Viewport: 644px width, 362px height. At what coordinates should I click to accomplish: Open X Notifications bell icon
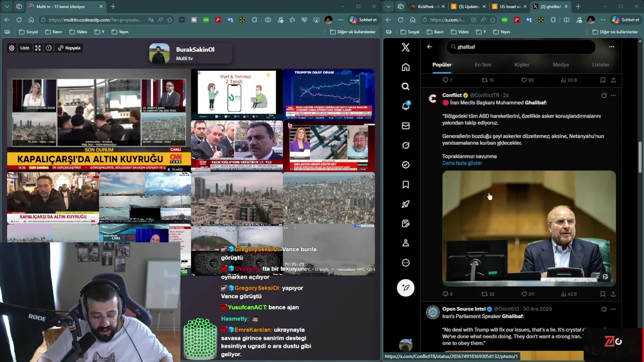pyautogui.click(x=406, y=106)
